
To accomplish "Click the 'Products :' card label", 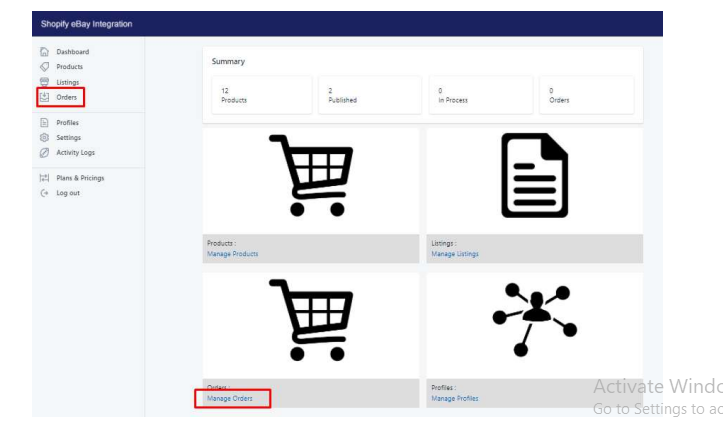I will tap(221, 243).
